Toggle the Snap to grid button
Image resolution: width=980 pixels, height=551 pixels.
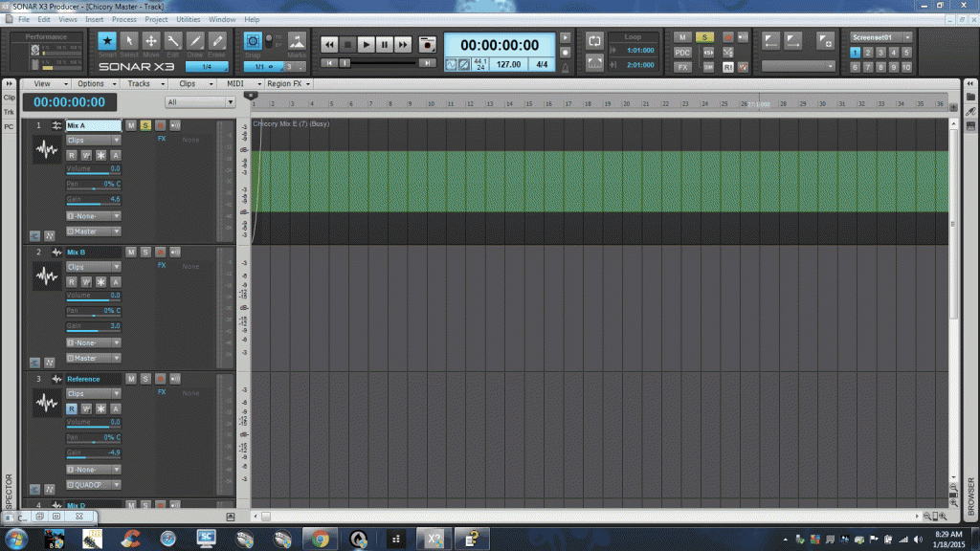point(253,41)
